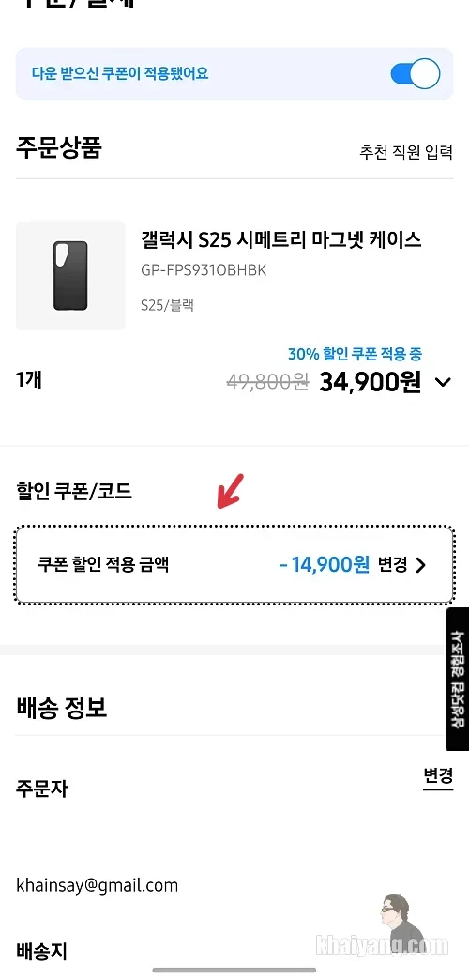Image resolution: width=469 pixels, height=980 pixels.
Task: Click the khainsay@gmail.com email text
Action: pos(97,885)
